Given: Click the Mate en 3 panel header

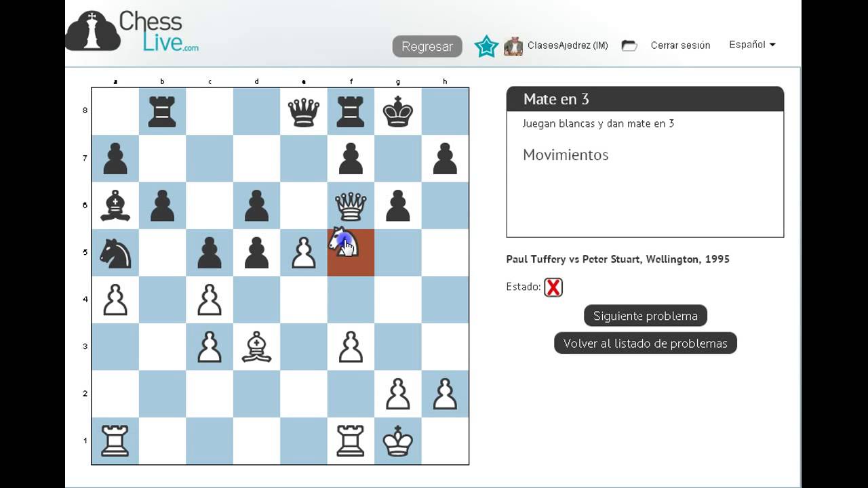Looking at the screenshot, I should click(x=646, y=99).
